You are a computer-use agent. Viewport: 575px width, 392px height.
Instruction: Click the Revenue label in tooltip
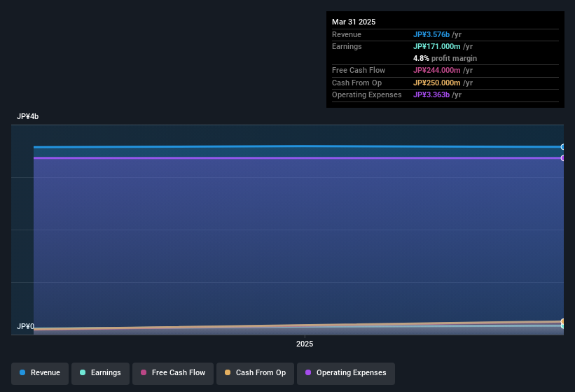(347, 34)
